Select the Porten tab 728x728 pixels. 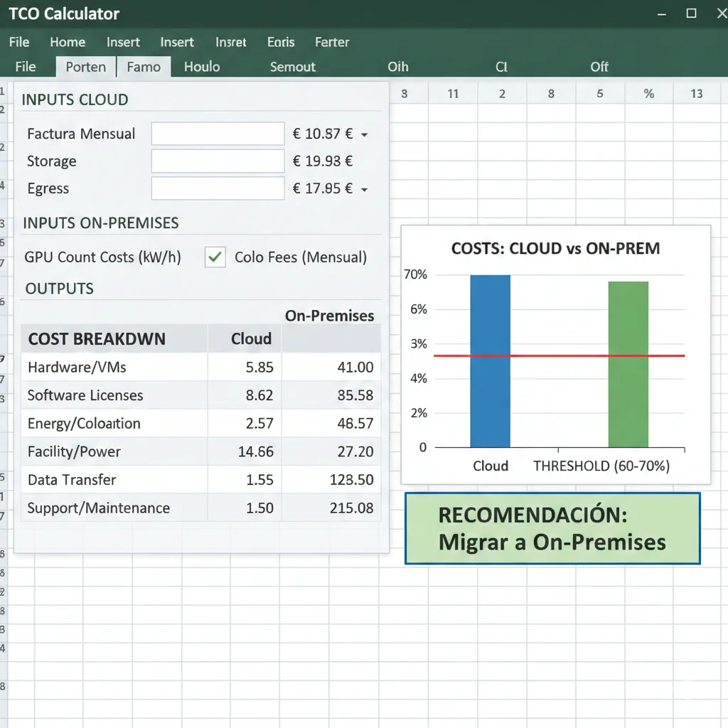[x=85, y=67]
